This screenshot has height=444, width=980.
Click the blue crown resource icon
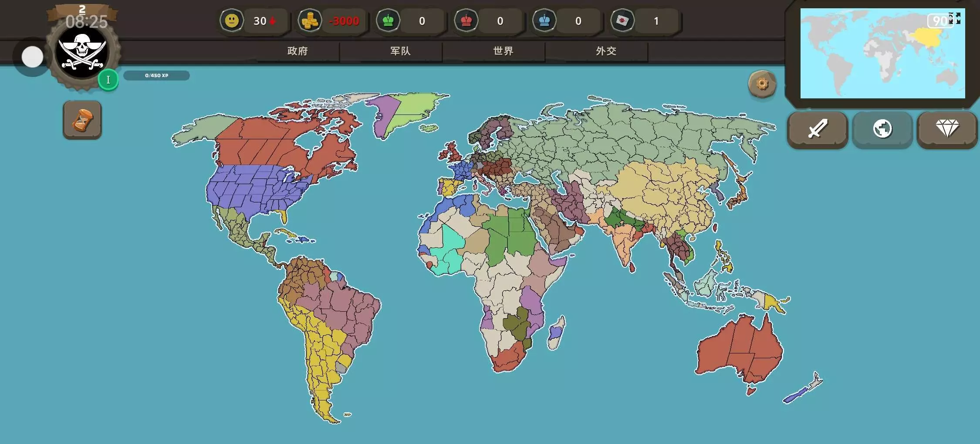(544, 20)
